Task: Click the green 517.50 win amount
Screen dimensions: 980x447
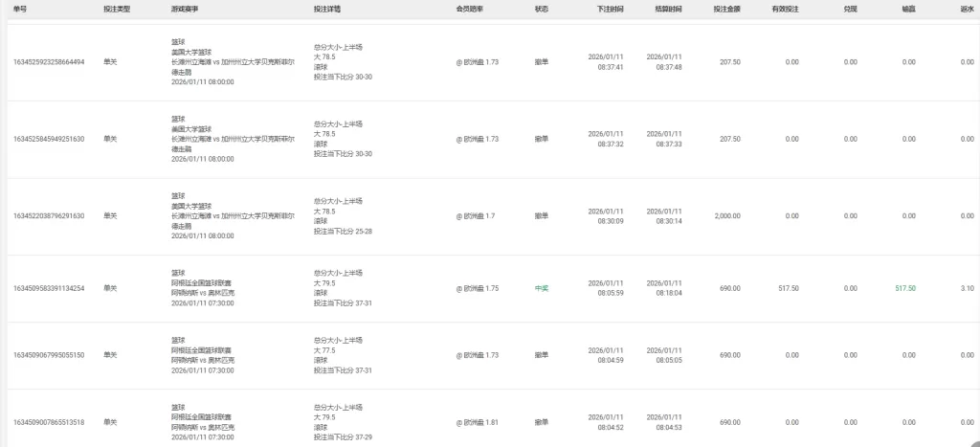Action: (x=904, y=288)
